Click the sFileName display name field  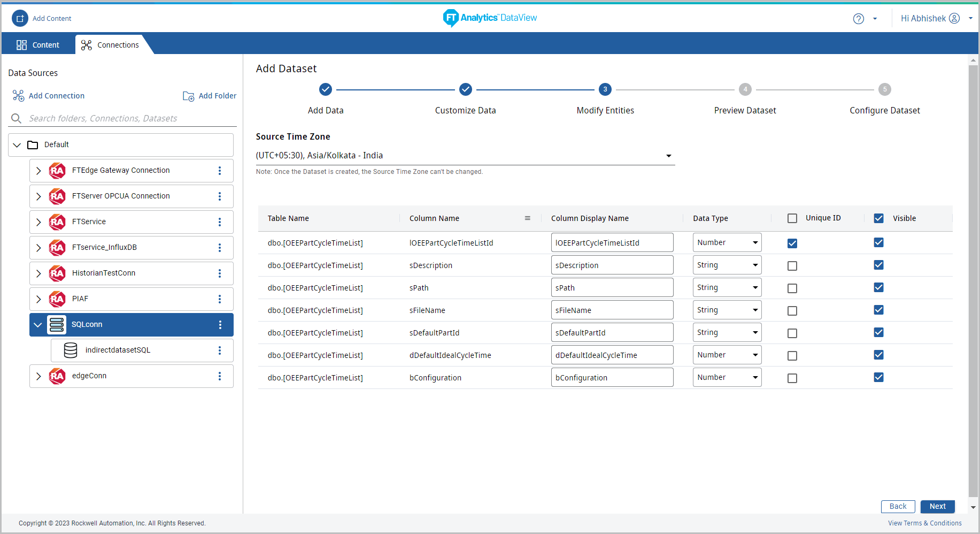click(x=612, y=310)
